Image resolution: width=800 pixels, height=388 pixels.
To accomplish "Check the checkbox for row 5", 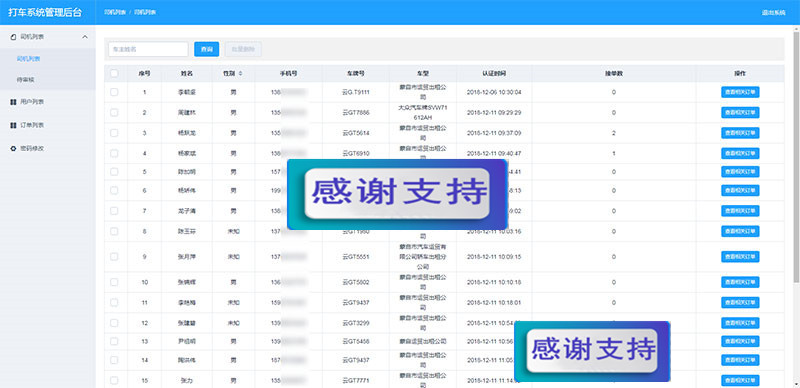I will click(114, 172).
